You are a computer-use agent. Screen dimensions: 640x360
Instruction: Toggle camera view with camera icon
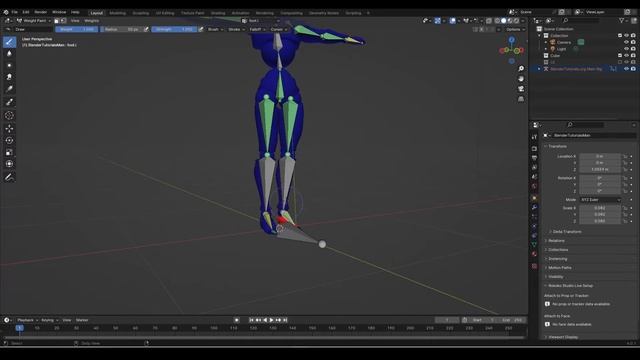(x=521, y=89)
